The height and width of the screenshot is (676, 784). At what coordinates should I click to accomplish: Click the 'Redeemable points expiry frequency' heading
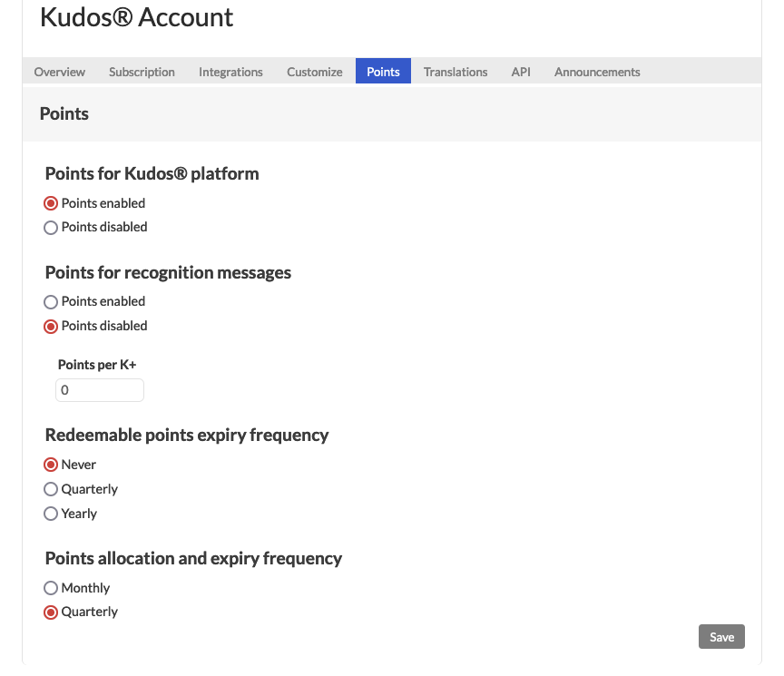tap(187, 435)
